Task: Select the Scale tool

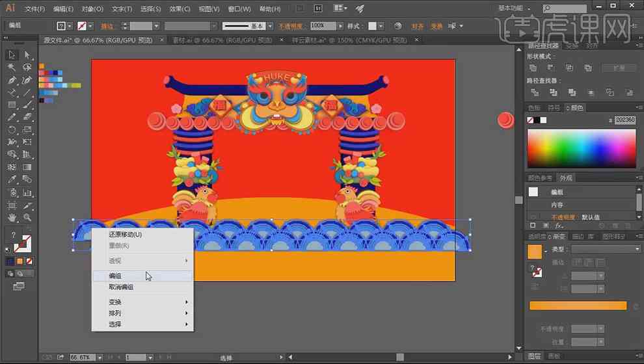Action: 27,130
